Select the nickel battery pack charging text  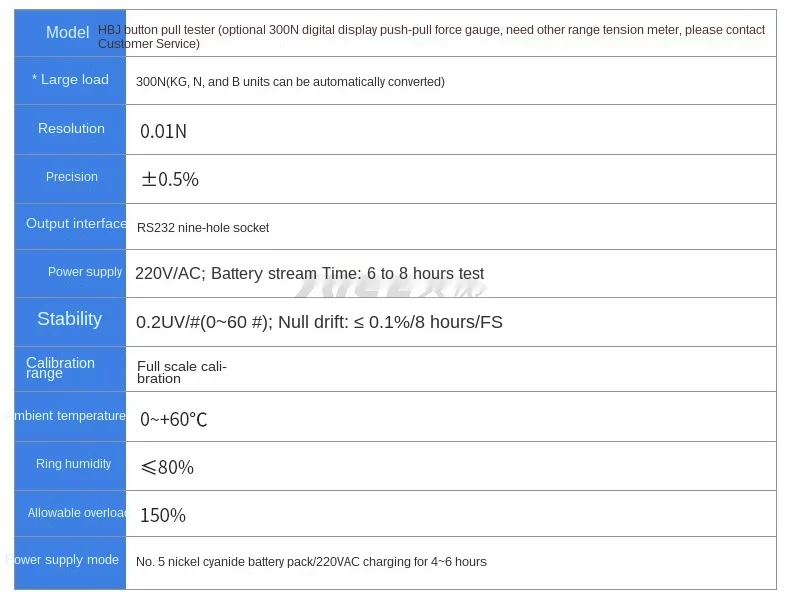point(311,562)
